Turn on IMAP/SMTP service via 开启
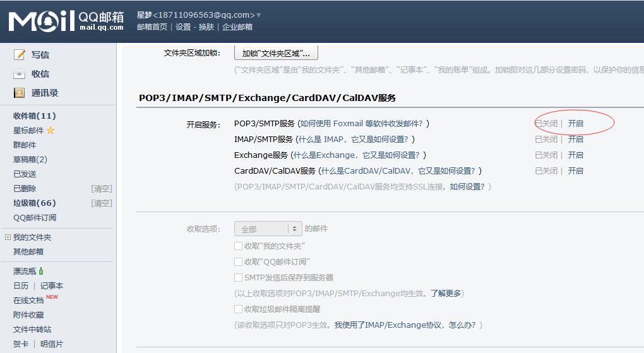 tap(575, 139)
